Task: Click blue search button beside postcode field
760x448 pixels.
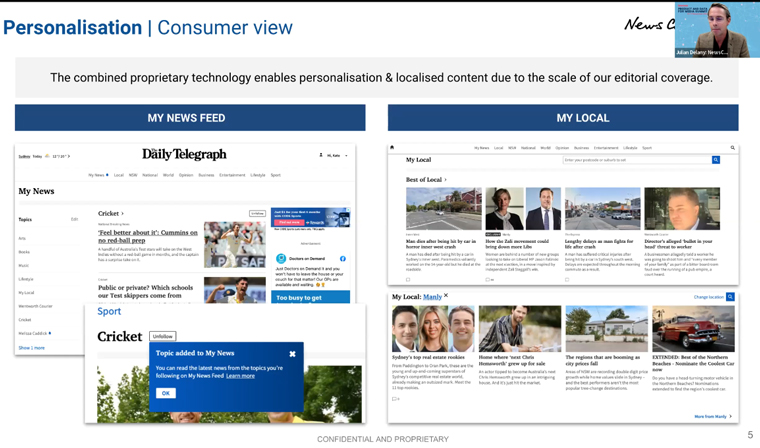Action: [715, 160]
